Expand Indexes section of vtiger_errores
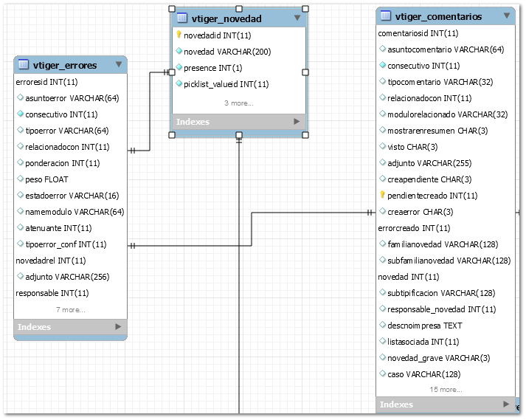Screen dimensions: 526x420 (118, 327)
